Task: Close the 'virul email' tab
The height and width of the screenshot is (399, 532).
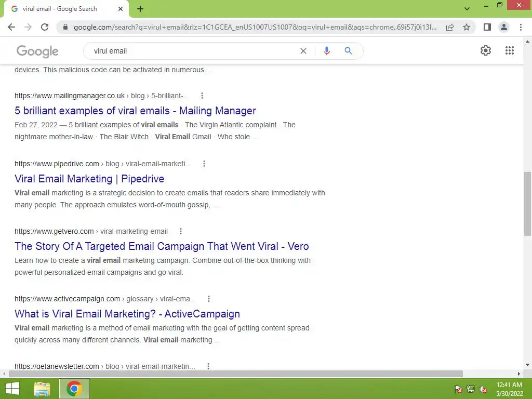Action: (x=121, y=9)
